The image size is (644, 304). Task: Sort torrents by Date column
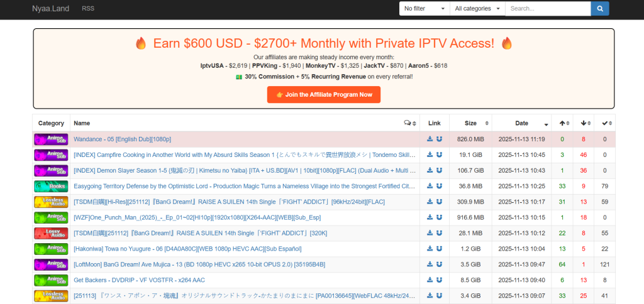point(521,123)
